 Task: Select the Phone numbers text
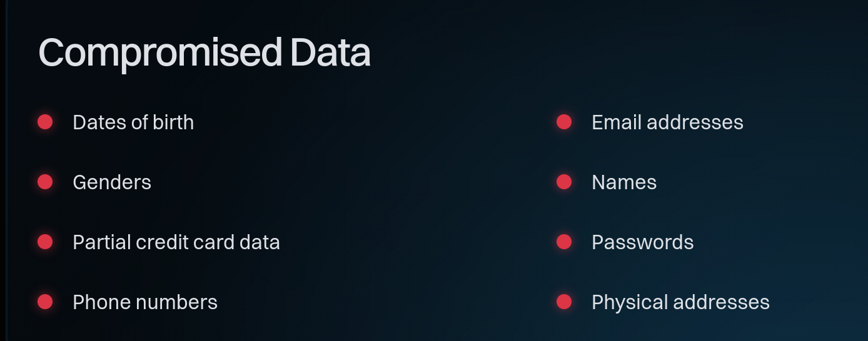(x=145, y=302)
